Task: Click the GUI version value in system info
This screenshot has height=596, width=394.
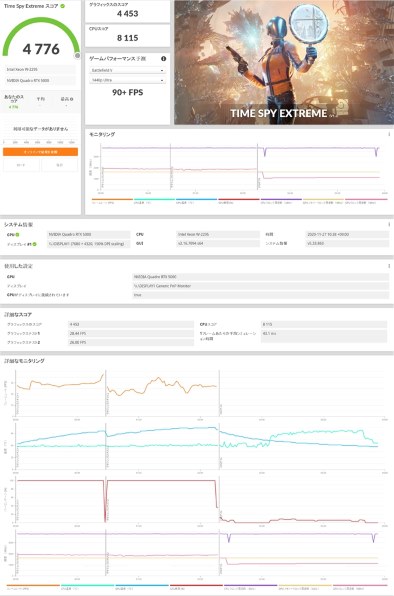Action: click(218, 243)
